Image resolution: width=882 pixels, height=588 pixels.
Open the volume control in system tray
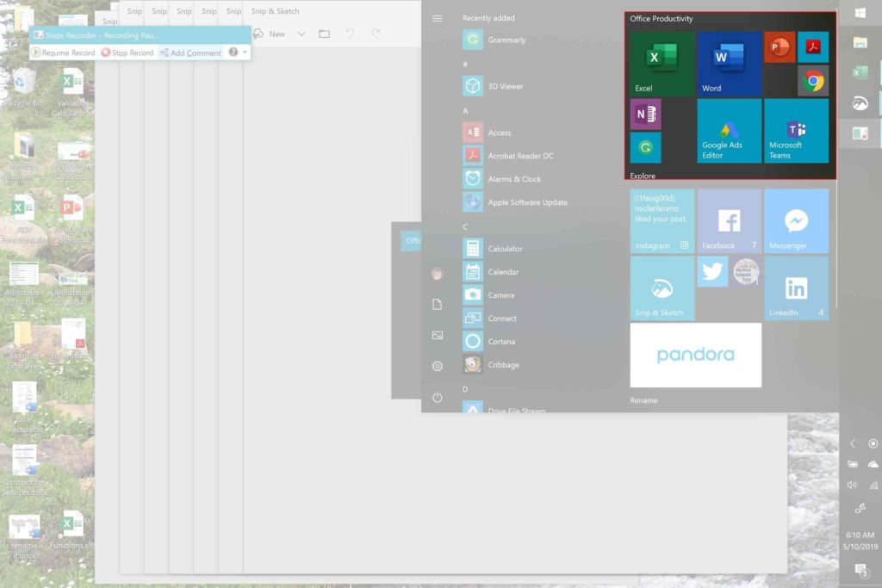[x=853, y=486]
